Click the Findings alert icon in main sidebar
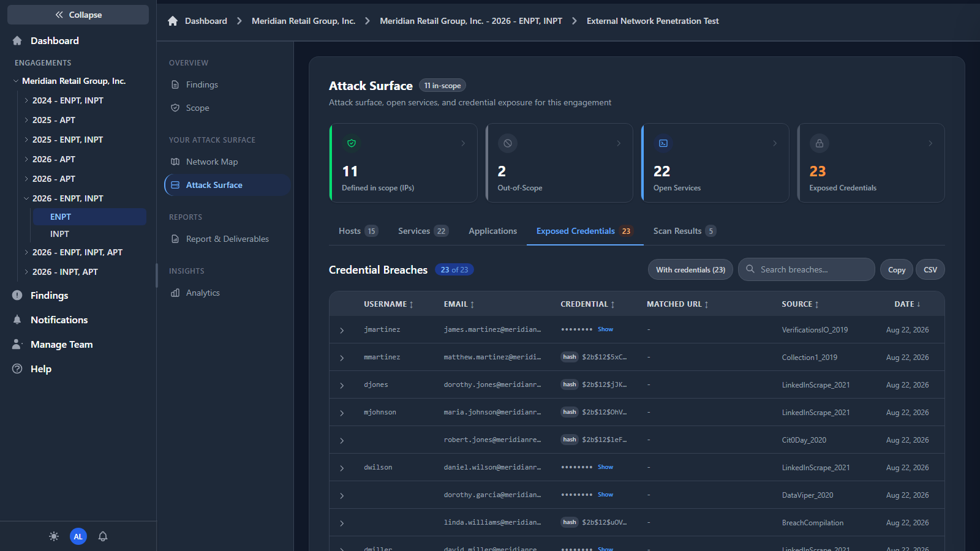This screenshot has height=551, width=980. (17, 295)
